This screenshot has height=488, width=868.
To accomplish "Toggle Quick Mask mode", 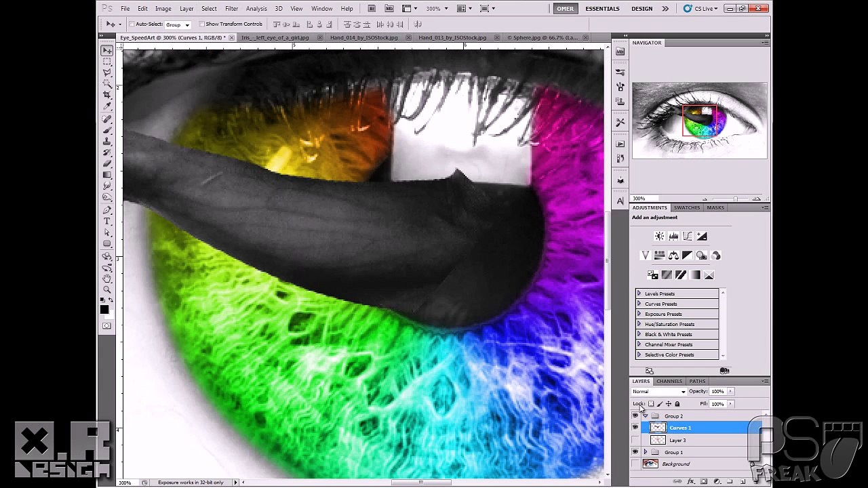I will pyautogui.click(x=106, y=326).
